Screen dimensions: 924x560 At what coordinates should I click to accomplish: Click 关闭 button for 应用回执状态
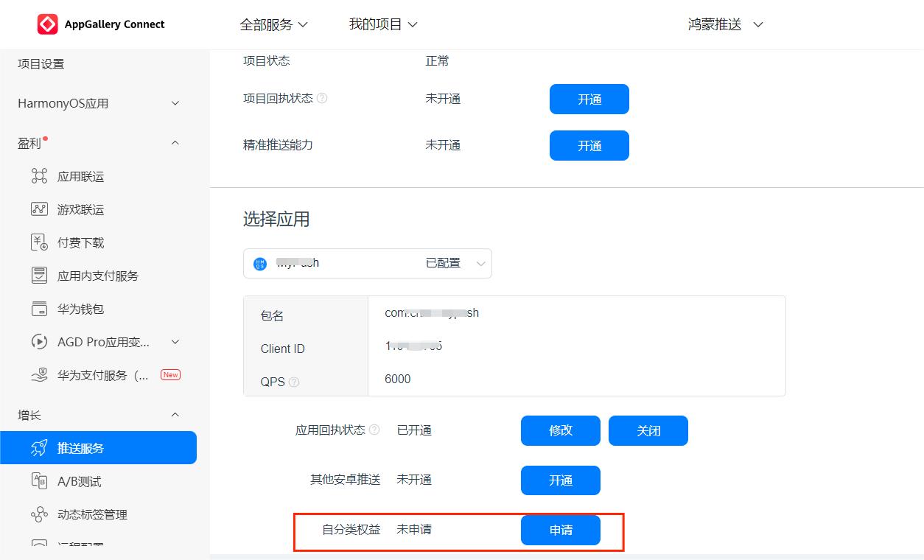point(648,430)
